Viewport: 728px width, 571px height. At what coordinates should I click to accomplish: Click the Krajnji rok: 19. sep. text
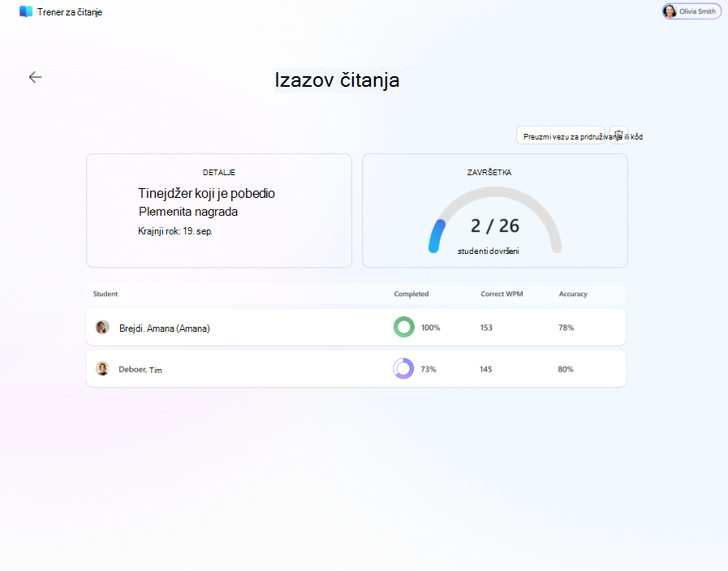tap(175, 231)
